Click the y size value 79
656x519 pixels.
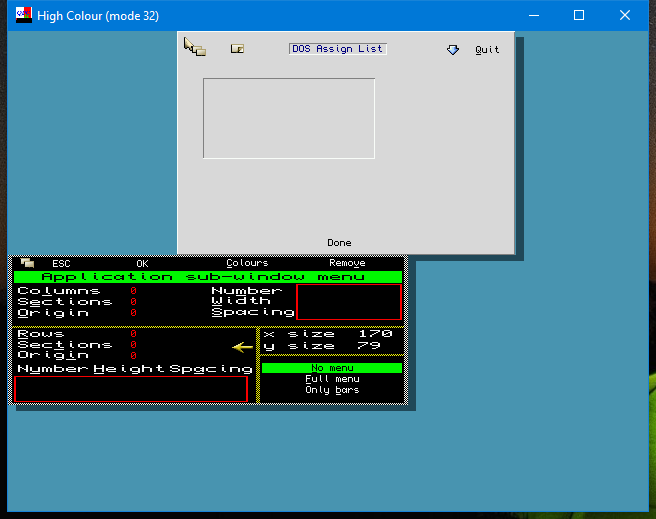(369, 345)
